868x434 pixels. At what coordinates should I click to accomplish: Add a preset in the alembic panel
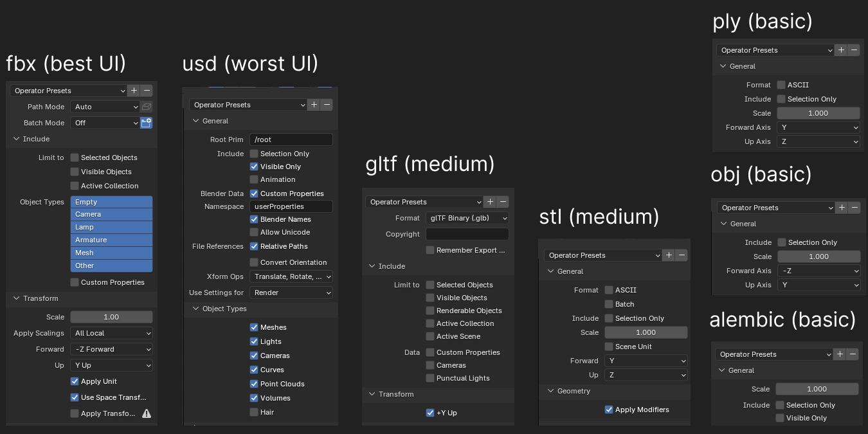tap(840, 354)
